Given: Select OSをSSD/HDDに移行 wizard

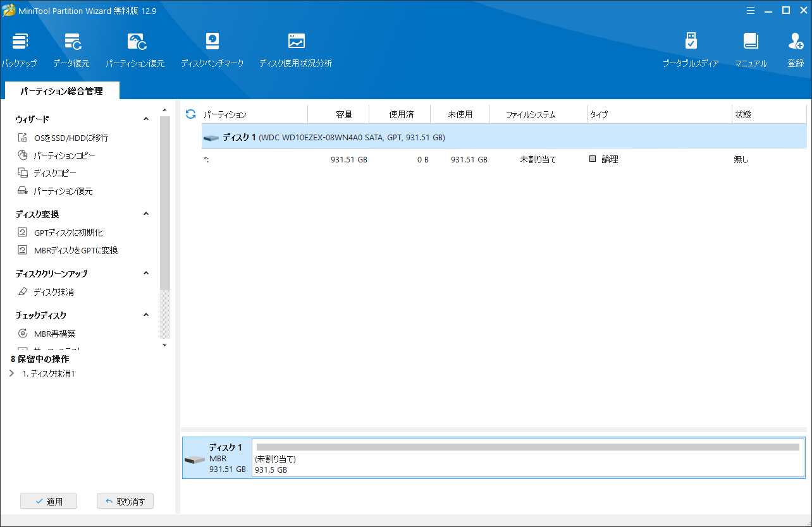Looking at the screenshot, I should tap(71, 138).
